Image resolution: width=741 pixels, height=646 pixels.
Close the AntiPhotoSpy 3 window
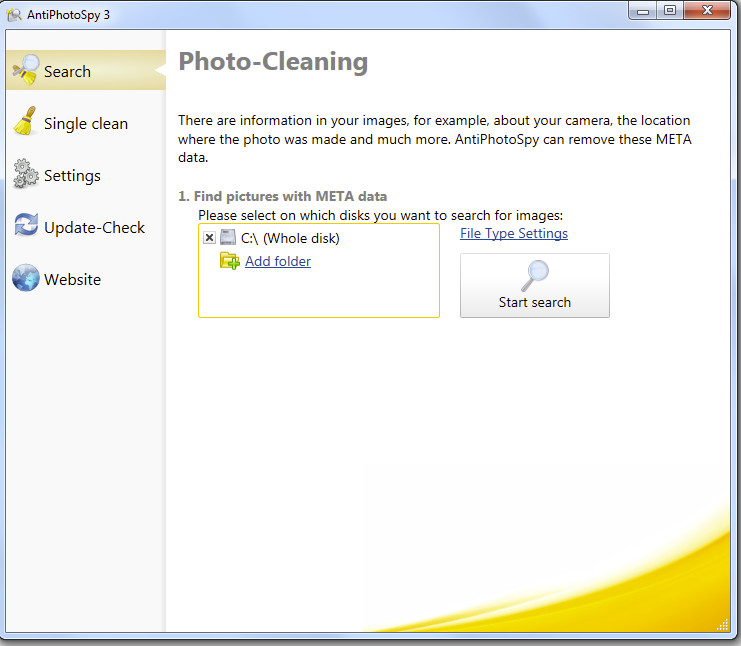point(707,10)
